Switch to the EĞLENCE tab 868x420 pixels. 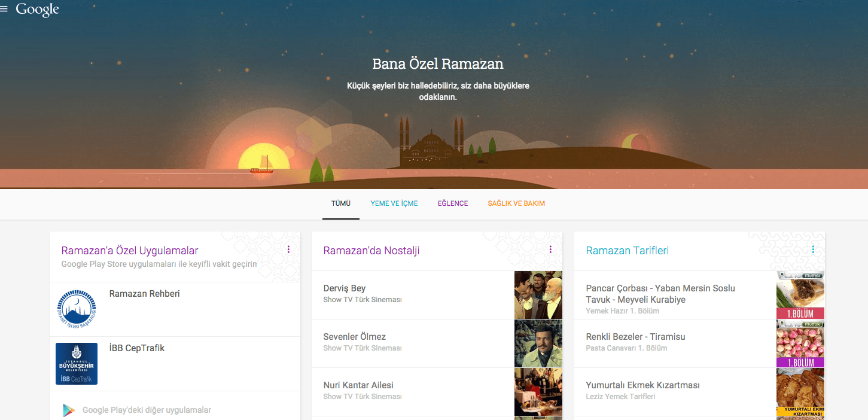[453, 203]
